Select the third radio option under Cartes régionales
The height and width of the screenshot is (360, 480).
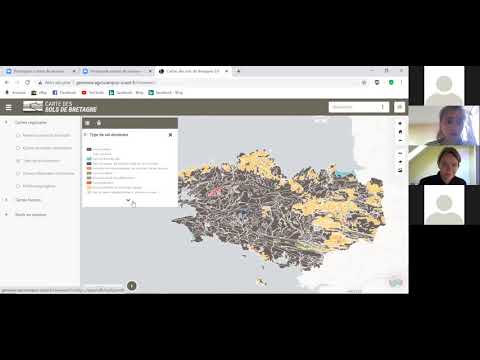coord(18,161)
